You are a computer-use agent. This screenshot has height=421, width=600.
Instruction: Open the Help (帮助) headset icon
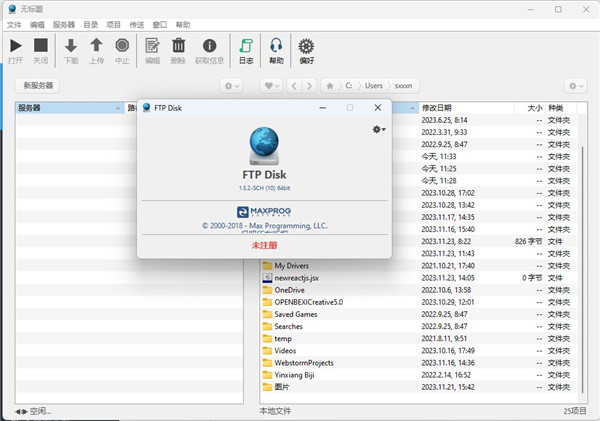tap(276, 46)
